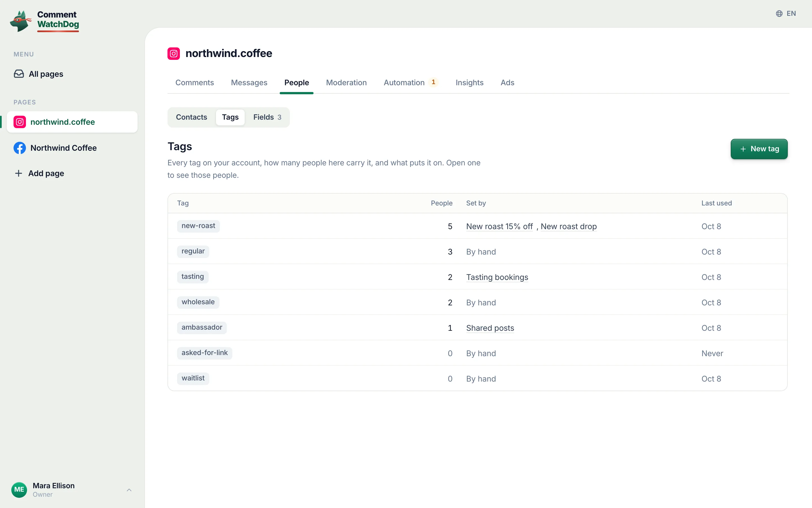Viewport: 812px width, 508px height.
Task: Open the tasting tag chip
Action: [193, 277]
